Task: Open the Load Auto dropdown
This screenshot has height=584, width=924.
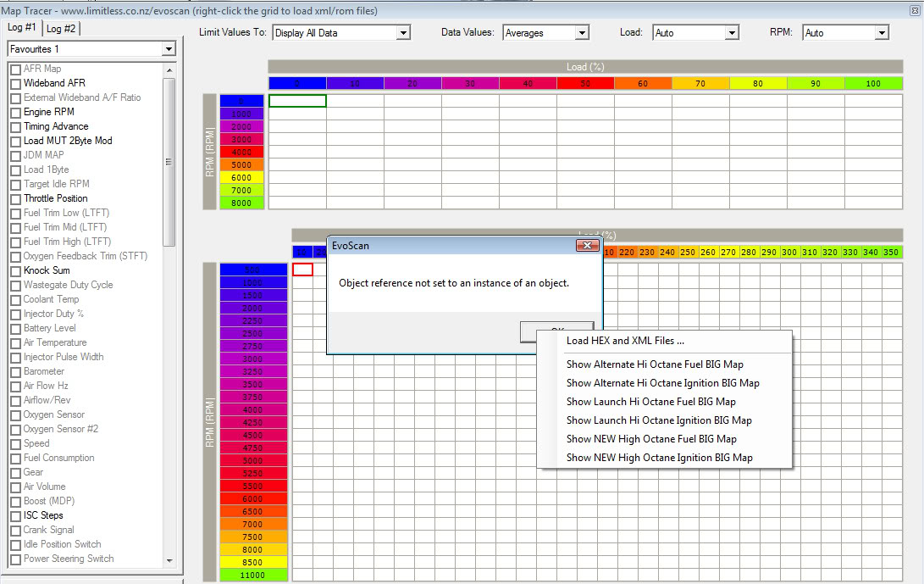Action: point(732,33)
